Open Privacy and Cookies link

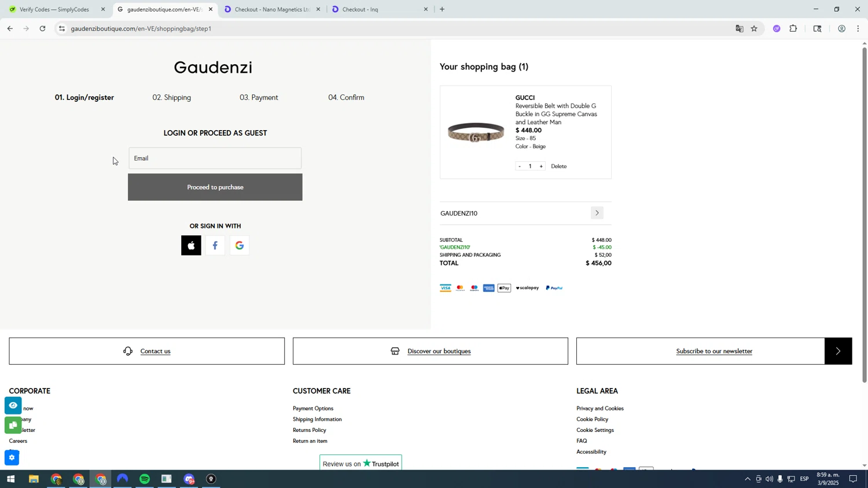[x=600, y=408]
